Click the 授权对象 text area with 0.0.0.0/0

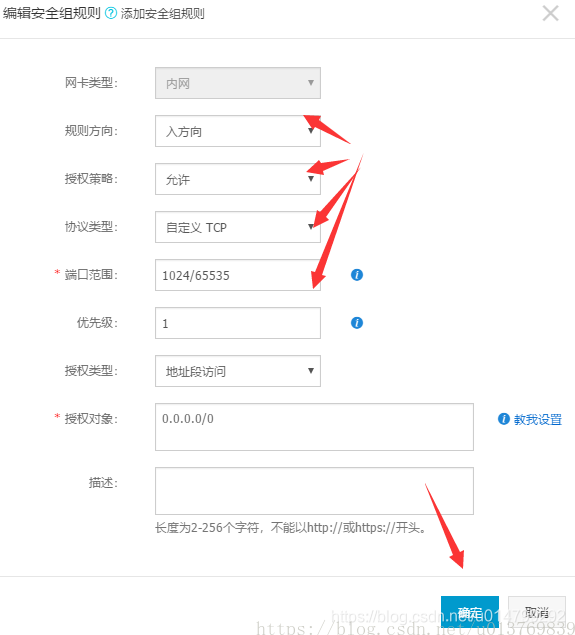point(314,427)
